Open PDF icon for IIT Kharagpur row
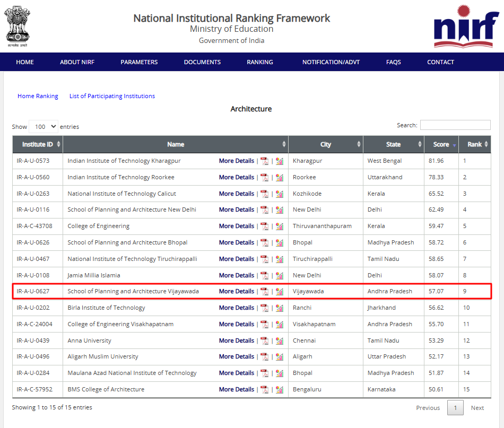Screen dimensions: 504x428 click(264, 161)
